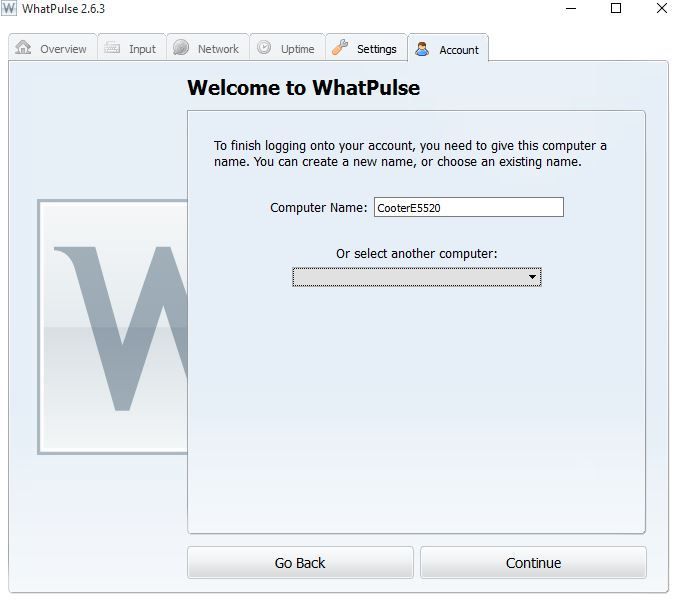Close the WhatPulse window
This screenshot has height=607, width=679.
pos(661,8)
